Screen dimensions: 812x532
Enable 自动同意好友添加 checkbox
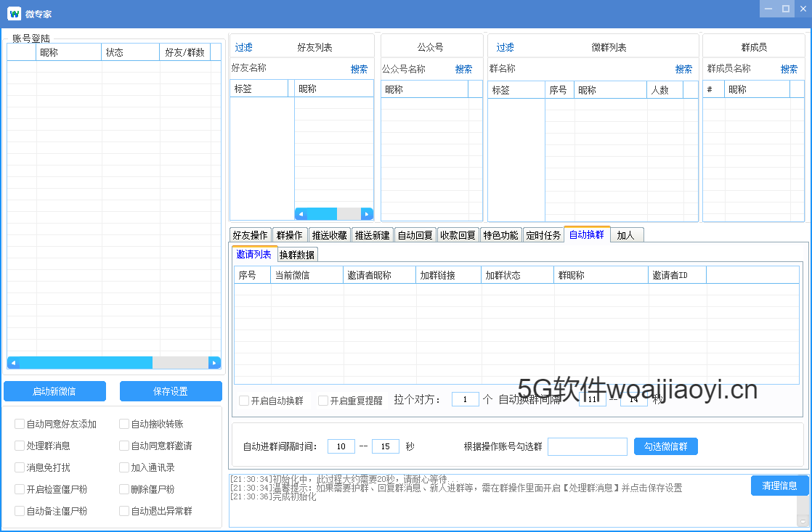pos(20,424)
